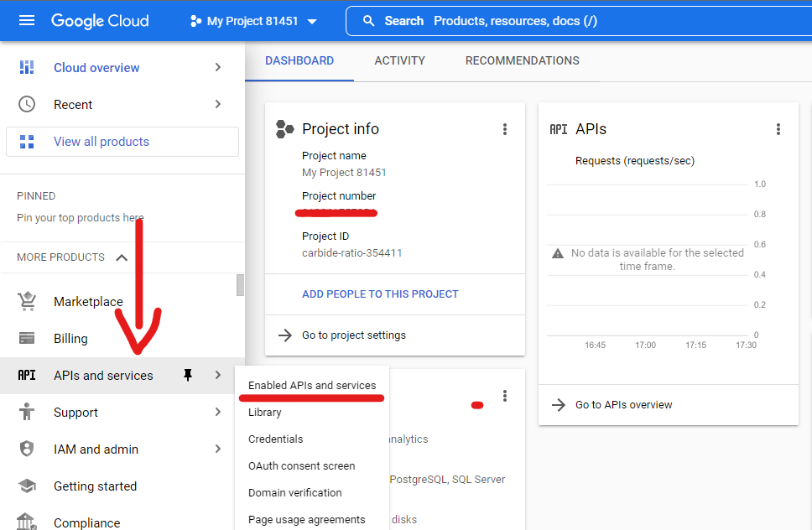
Task: Select Page usage agreements
Action: [306, 520]
